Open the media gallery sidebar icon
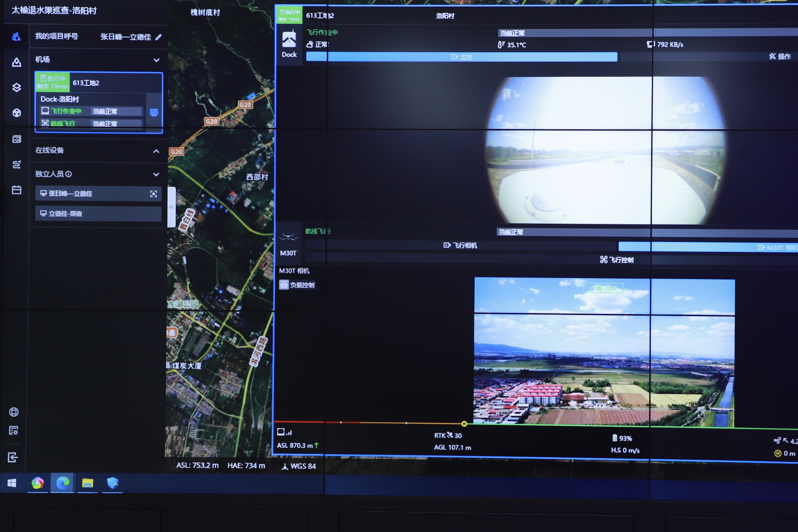The height and width of the screenshot is (532, 798). [x=16, y=139]
